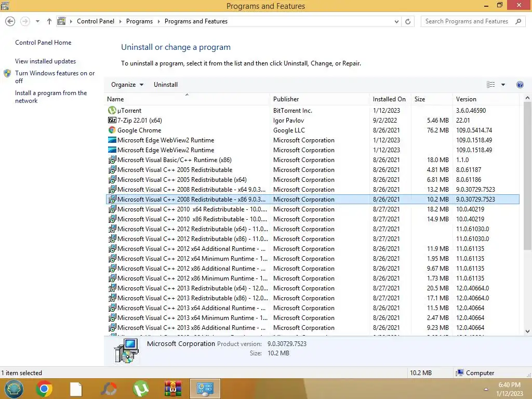
Task: Click the Back navigation arrow
Action: tap(10, 21)
